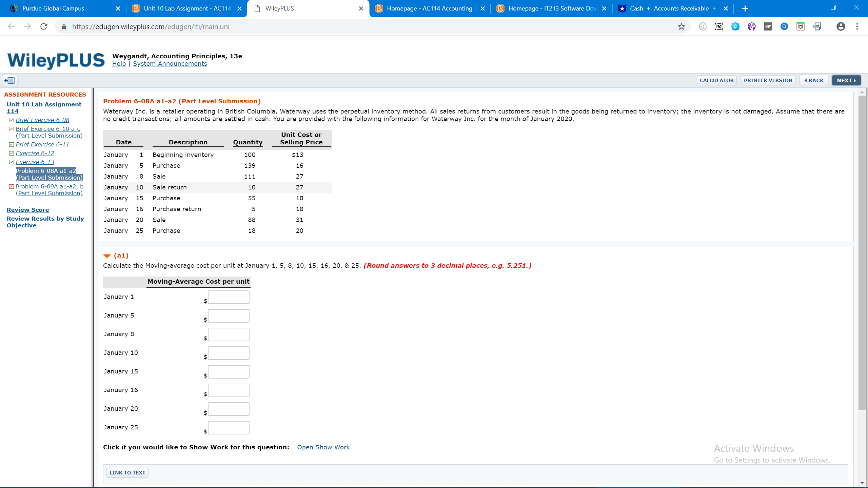Image resolution: width=868 pixels, height=488 pixels.
Task: Reload the page with refresh icon
Action: pyautogui.click(x=44, y=26)
